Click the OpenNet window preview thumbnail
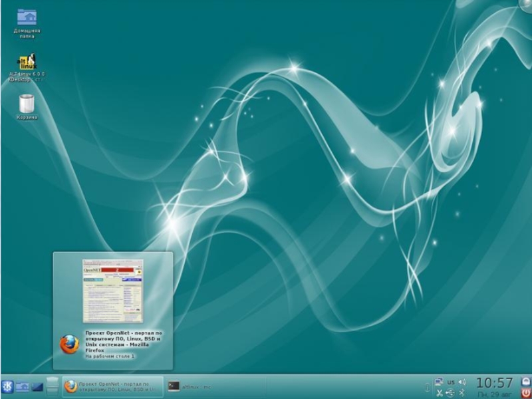The image size is (532, 399). point(112,291)
